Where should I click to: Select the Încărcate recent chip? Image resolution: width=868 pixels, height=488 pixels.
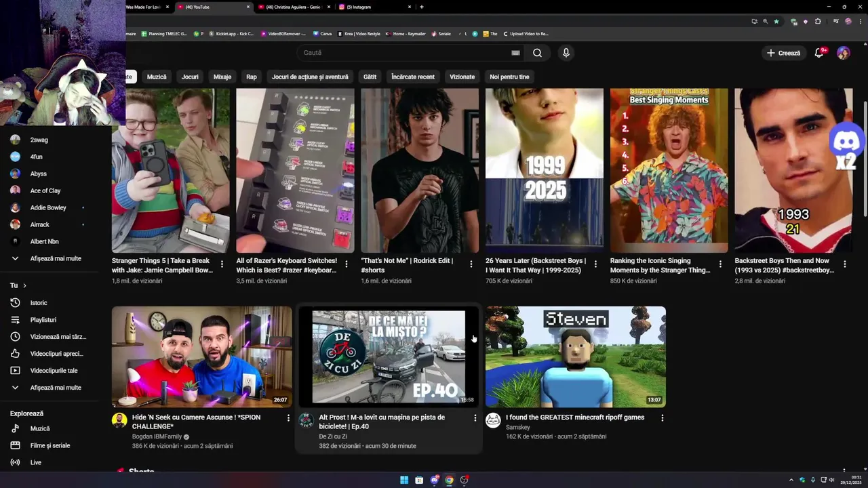[413, 77]
